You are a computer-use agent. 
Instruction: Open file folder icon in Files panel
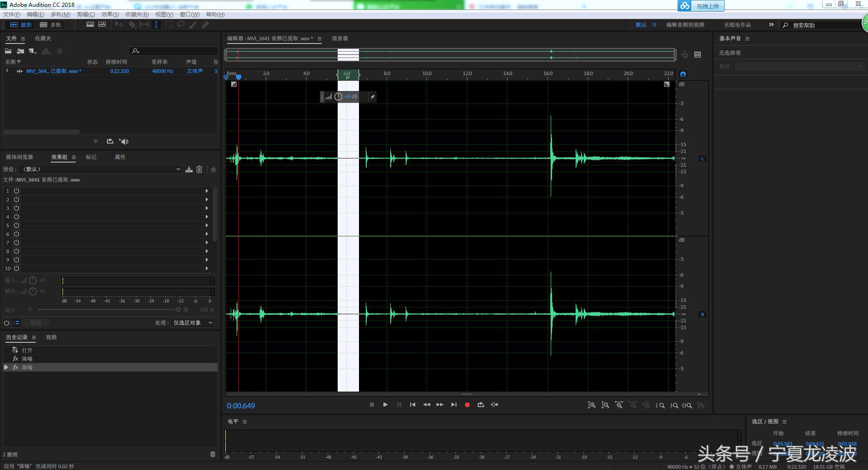8,51
